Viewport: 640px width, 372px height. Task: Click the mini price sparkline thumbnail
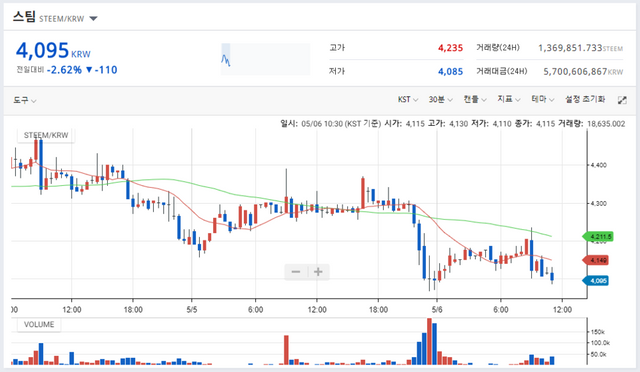265,59
